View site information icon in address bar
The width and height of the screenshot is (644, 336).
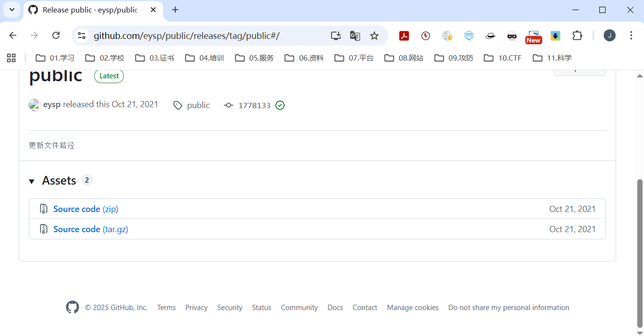pyautogui.click(x=82, y=36)
